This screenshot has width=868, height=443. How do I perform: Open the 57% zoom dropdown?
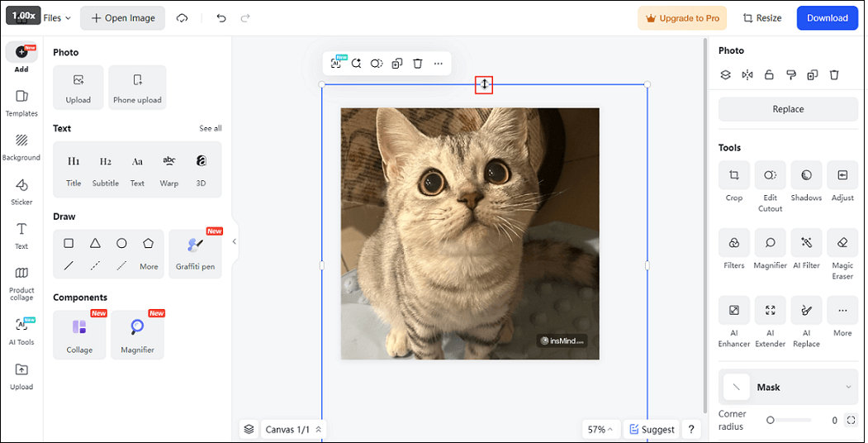coord(600,429)
